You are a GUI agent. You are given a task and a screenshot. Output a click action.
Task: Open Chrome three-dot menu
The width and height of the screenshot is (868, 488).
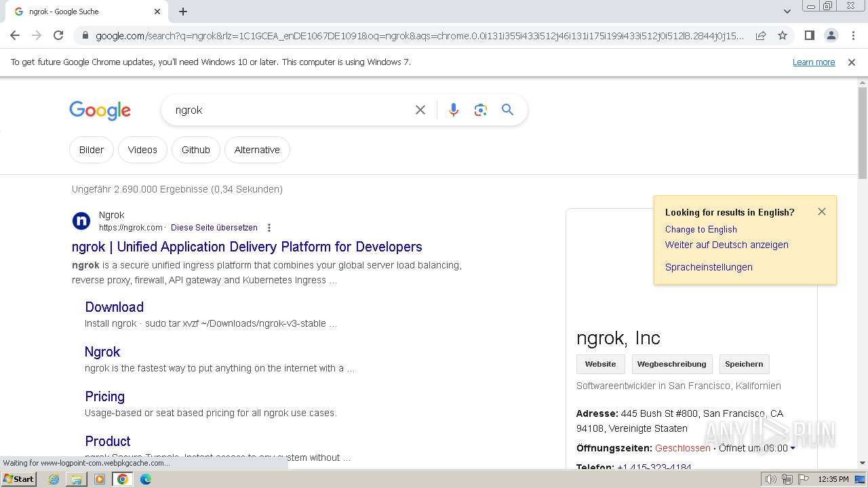[x=853, y=35]
